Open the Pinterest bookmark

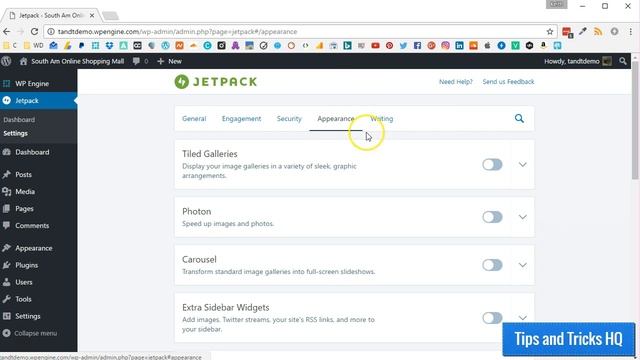tap(389, 46)
